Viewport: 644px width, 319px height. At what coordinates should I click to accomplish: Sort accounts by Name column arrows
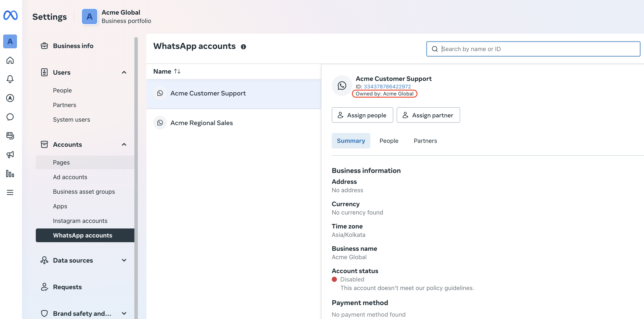tap(177, 71)
